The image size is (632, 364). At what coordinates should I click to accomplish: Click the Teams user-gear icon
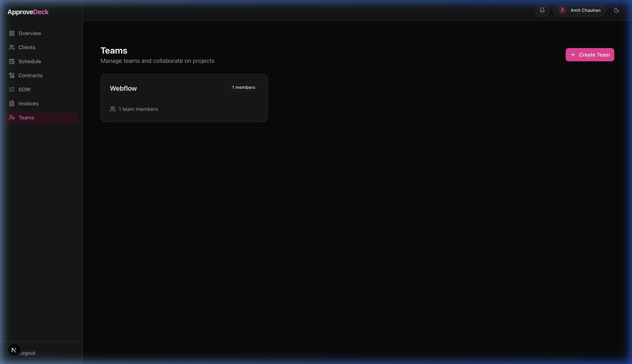point(12,118)
